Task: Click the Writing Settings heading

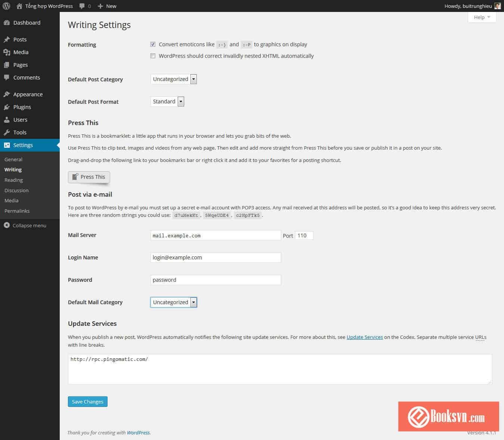Action: point(99,25)
